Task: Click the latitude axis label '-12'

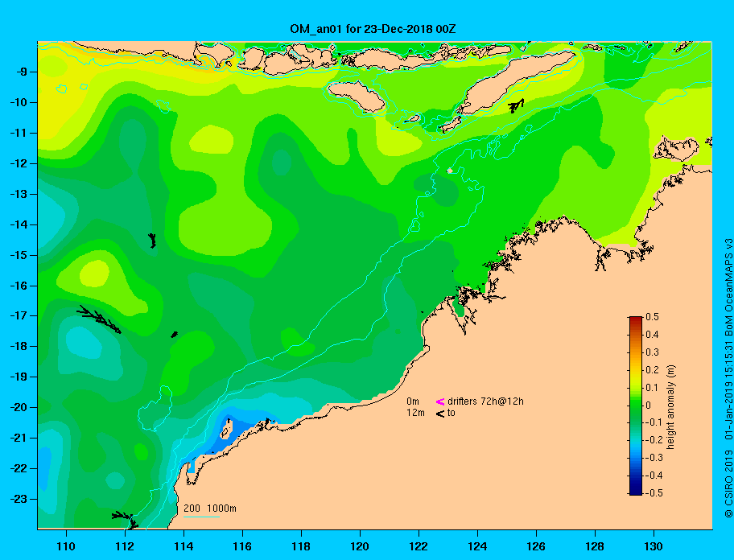Action: [19, 164]
